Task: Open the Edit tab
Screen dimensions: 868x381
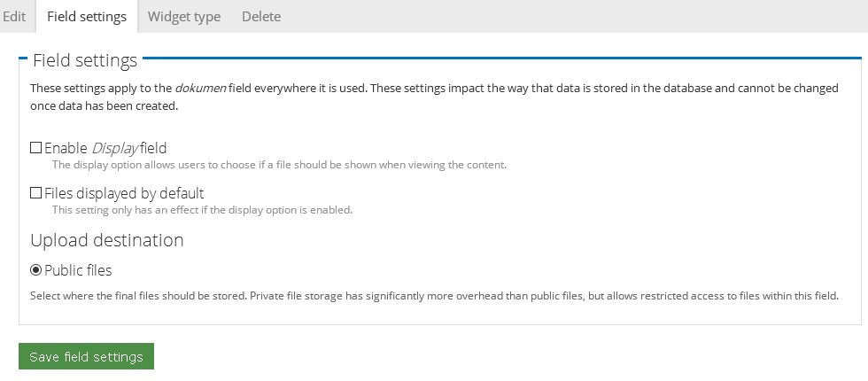Action: point(14,16)
